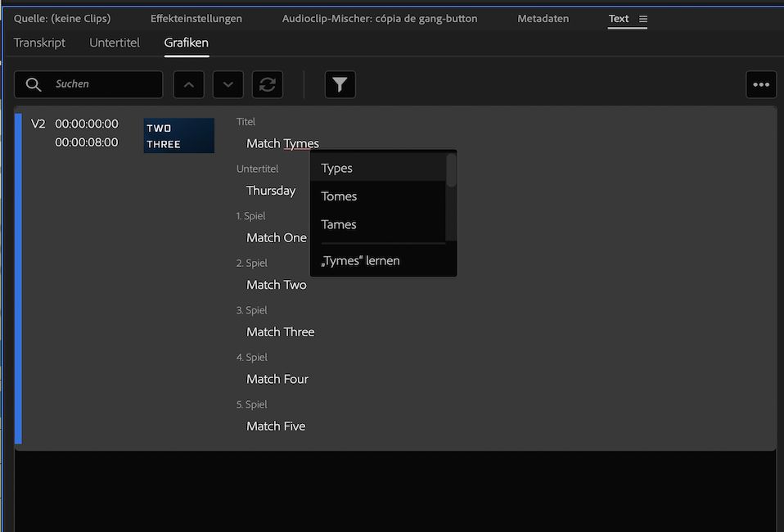Click the Match Five text field

pyautogui.click(x=276, y=426)
